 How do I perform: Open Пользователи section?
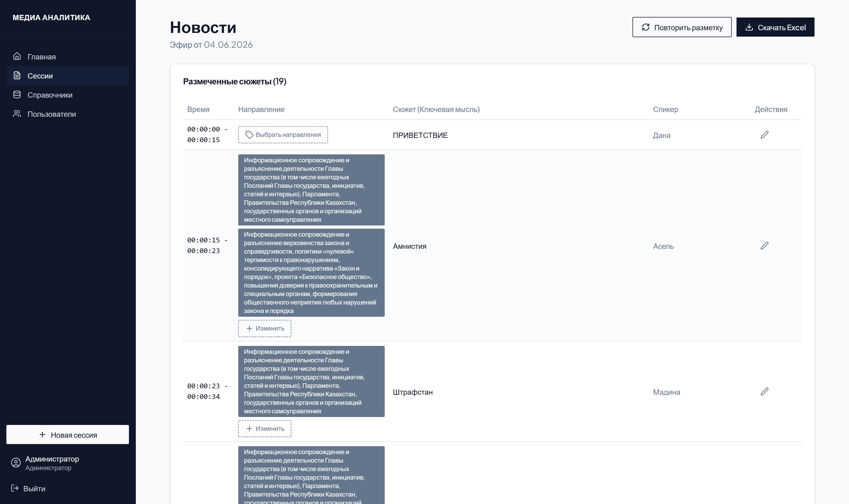68,114
